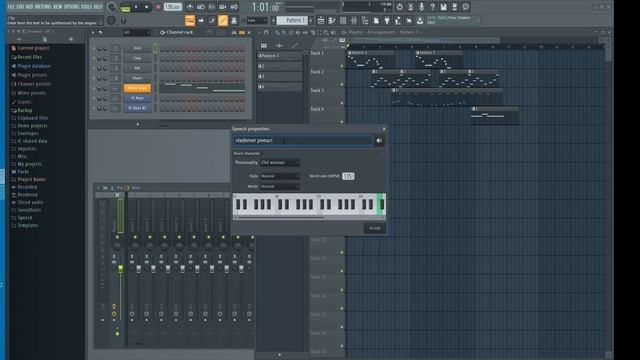Start playback with the Play button
This screenshot has width=640, height=360.
tap(136, 7)
